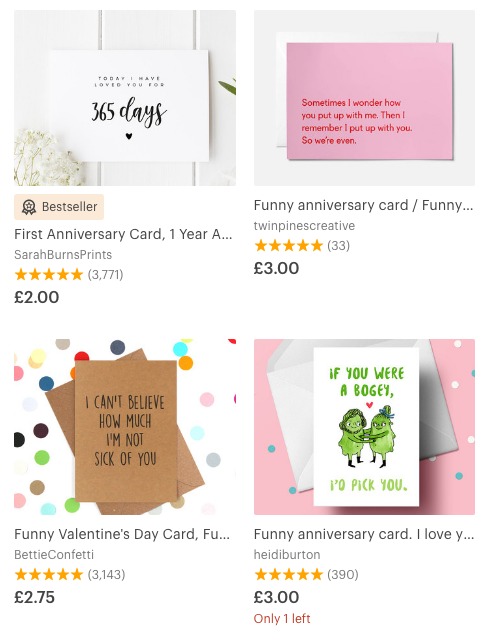Click the star rating for SarahBurnsPrints card

point(49,274)
